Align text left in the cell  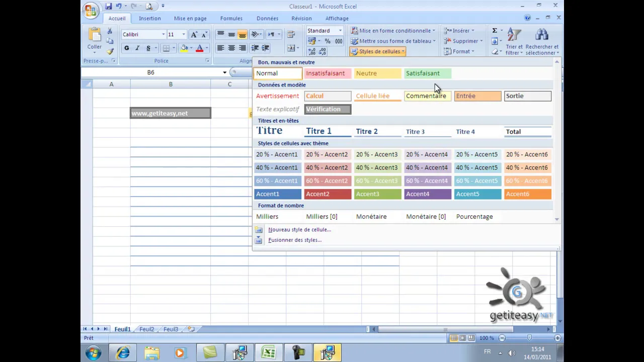click(220, 48)
